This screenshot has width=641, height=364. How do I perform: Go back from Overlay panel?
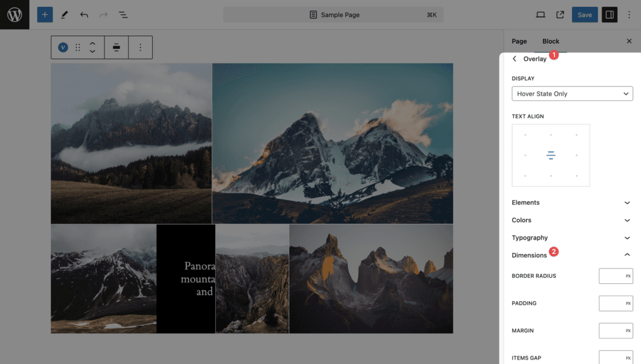(515, 59)
